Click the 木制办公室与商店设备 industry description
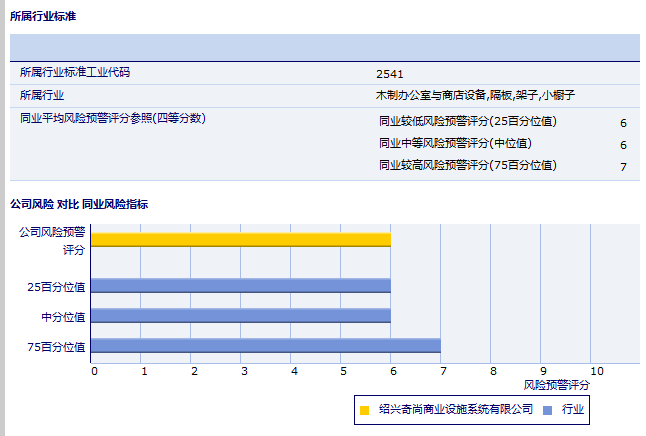Viewport: 646px width, 436px height. (x=475, y=95)
